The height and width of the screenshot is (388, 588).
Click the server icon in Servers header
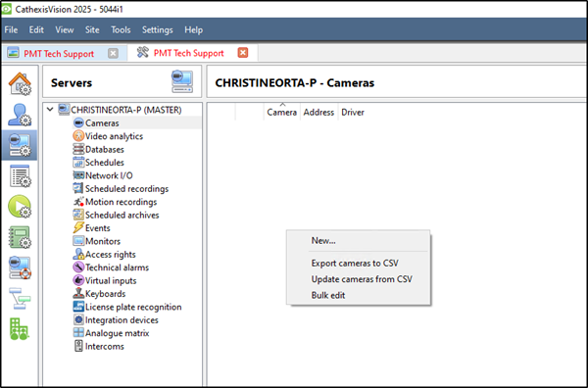pos(182,81)
